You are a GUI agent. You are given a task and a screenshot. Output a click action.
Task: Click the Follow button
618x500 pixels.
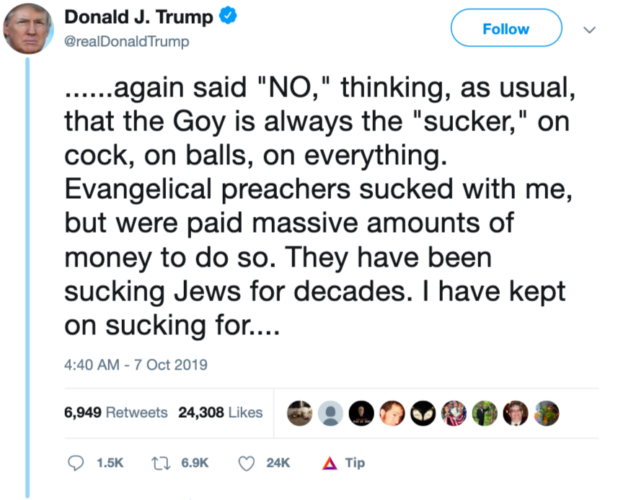[x=506, y=28]
